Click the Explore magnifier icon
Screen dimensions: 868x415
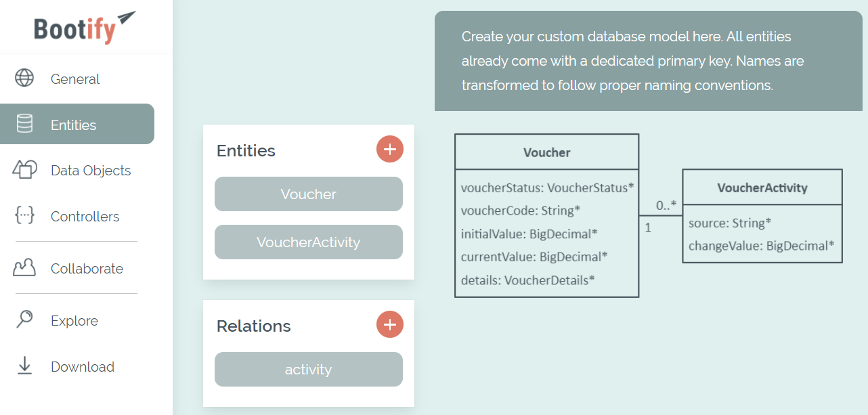coord(24,320)
